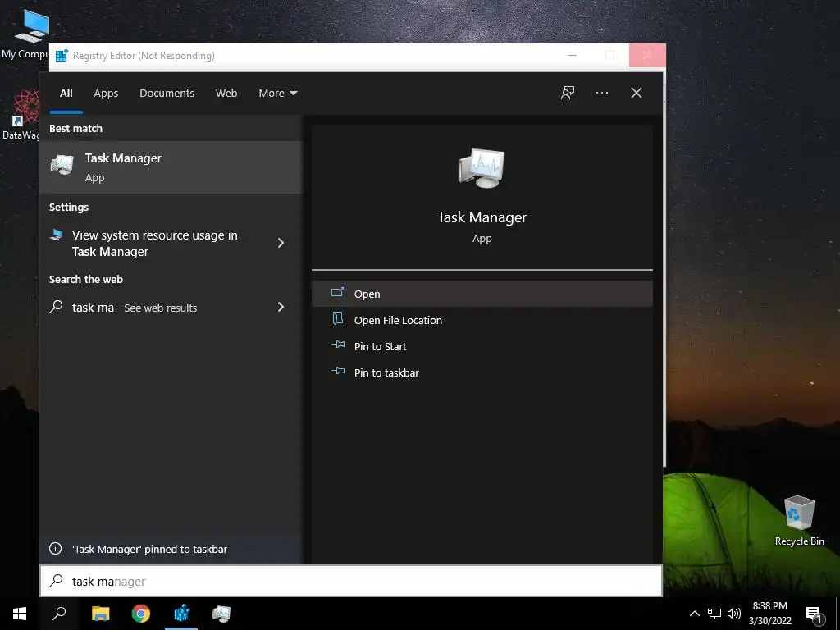Screen dimensions: 840x630
Task: Click the network status tray icon
Action: (714, 614)
